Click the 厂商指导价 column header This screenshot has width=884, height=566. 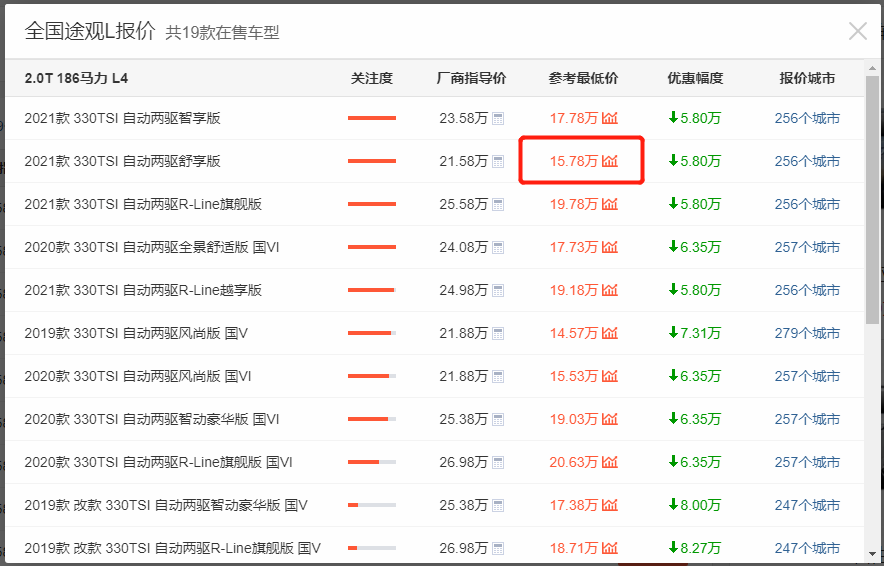(471, 78)
